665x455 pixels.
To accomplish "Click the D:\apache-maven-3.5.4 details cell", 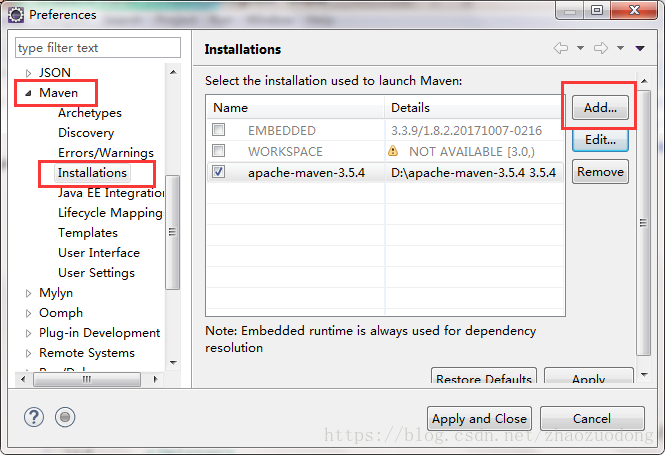I will tap(473, 173).
